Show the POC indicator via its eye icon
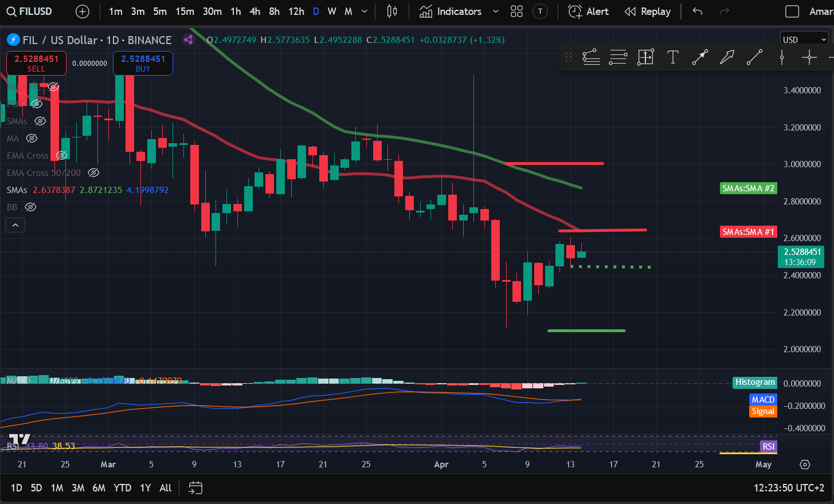 click(37, 104)
